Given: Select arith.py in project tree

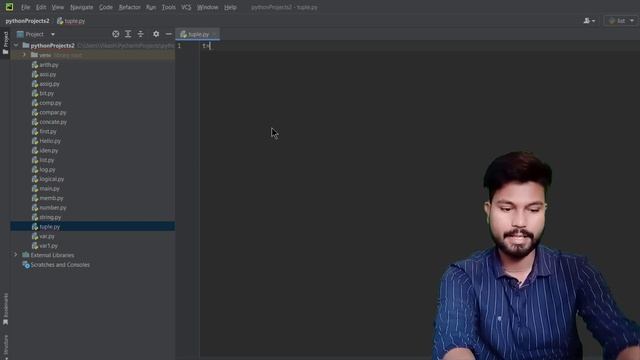Looking at the screenshot, I should tap(49, 64).
